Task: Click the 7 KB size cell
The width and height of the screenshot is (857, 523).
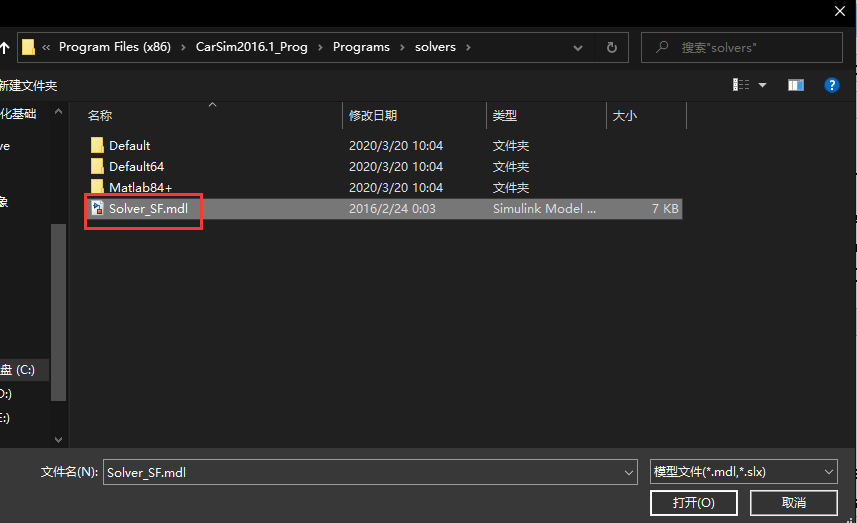Action: (x=665, y=208)
